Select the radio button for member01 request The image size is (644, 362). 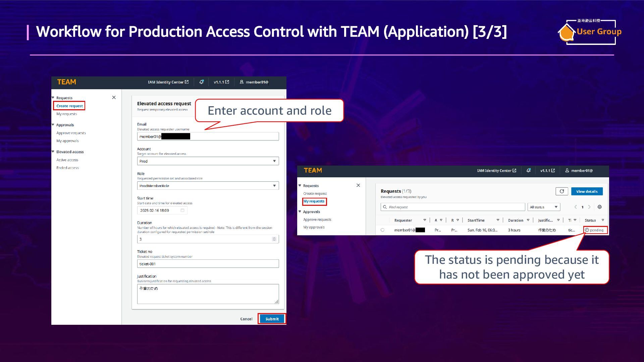[382, 230]
